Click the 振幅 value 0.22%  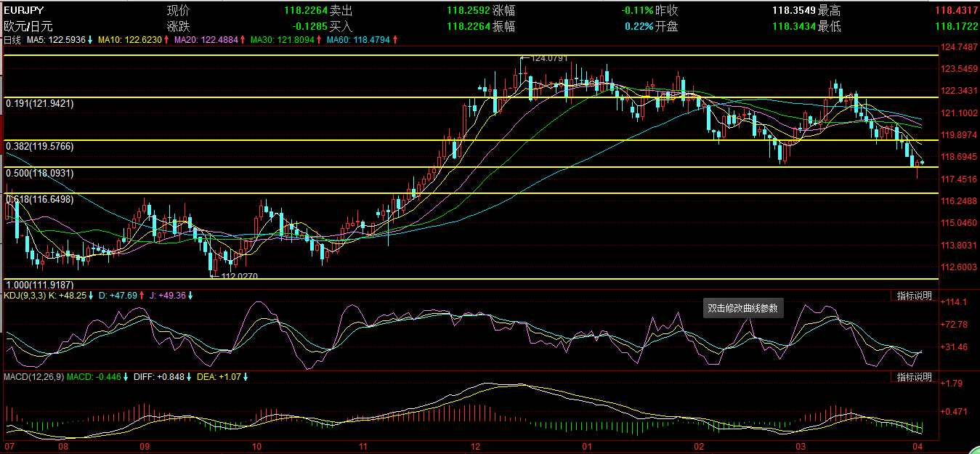639,26
